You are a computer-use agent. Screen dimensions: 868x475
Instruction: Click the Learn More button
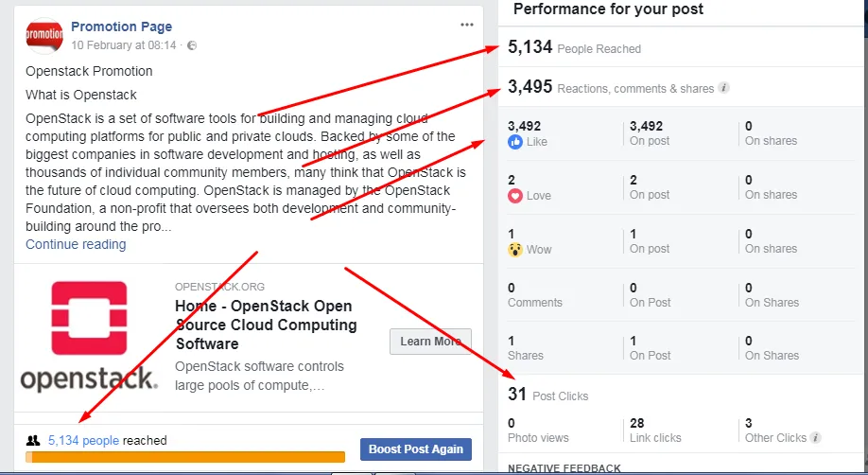tap(430, 342)
